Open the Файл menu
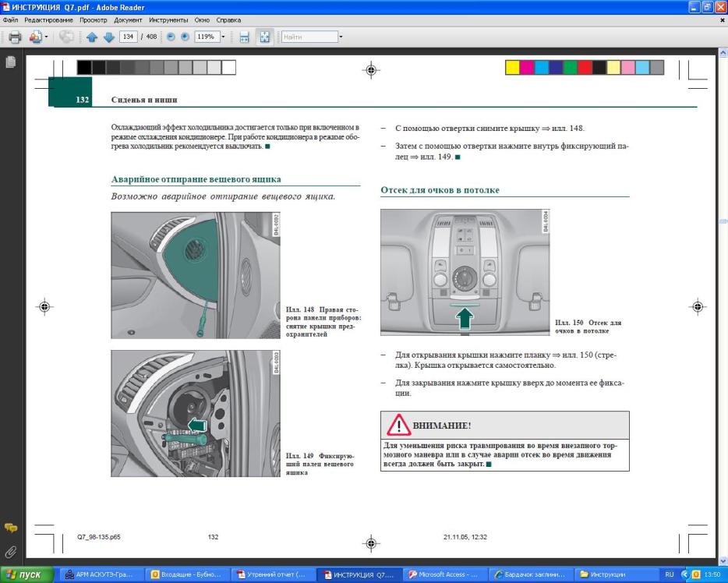Viewport: 728px width, 583px height. click(10, 20)
